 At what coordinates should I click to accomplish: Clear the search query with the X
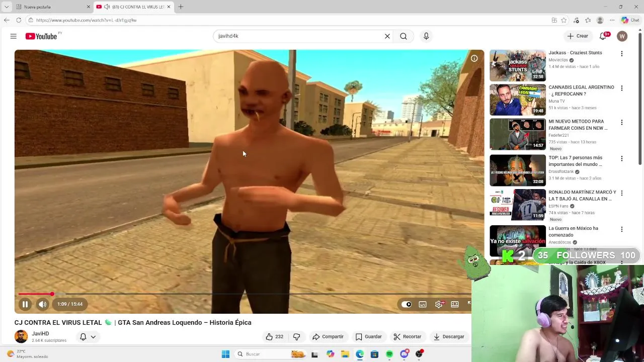coord(387,36)
